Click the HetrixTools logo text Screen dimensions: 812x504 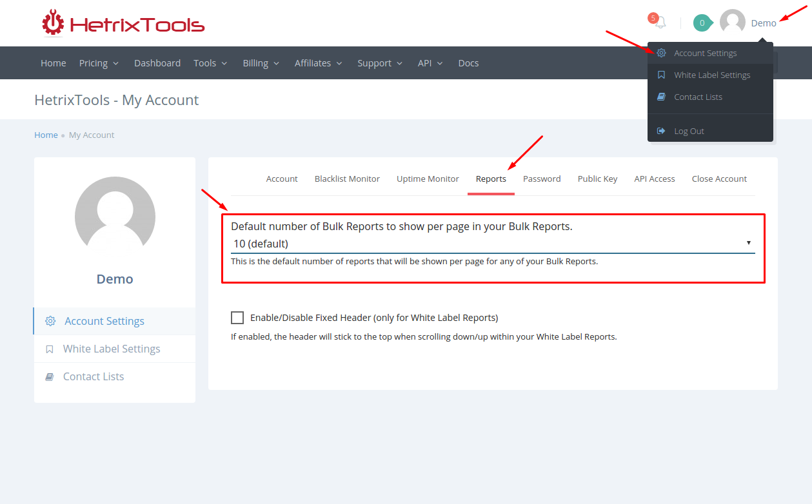point(137,25)
